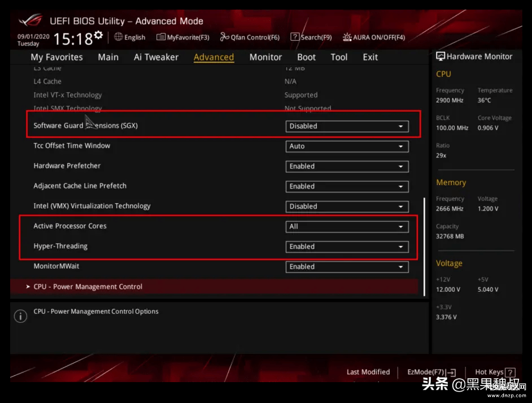Click the Last Modified button
The width and height of the screenshot is (532, 403).
tap(368, 372)
